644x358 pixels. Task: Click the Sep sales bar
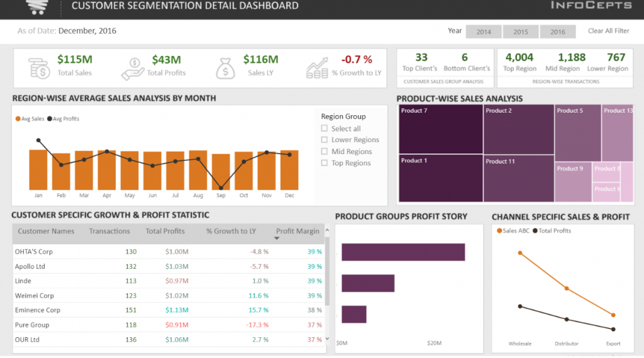[221, 172]
